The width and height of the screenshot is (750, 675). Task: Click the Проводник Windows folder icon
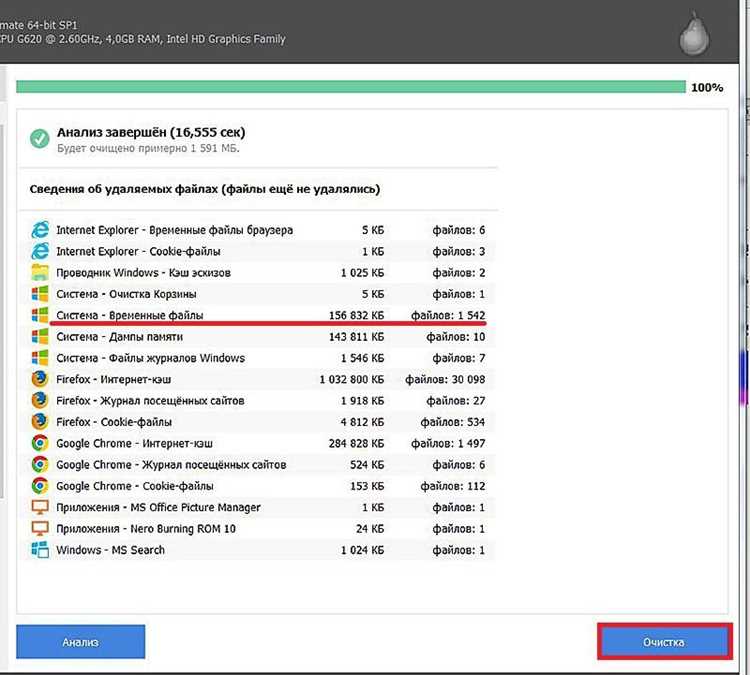click(x=40, y=273)
